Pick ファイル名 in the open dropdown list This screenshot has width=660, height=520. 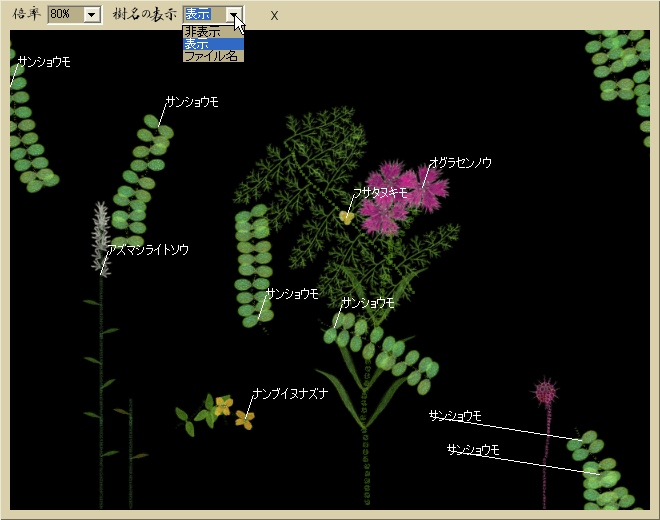tap(211, 56)
